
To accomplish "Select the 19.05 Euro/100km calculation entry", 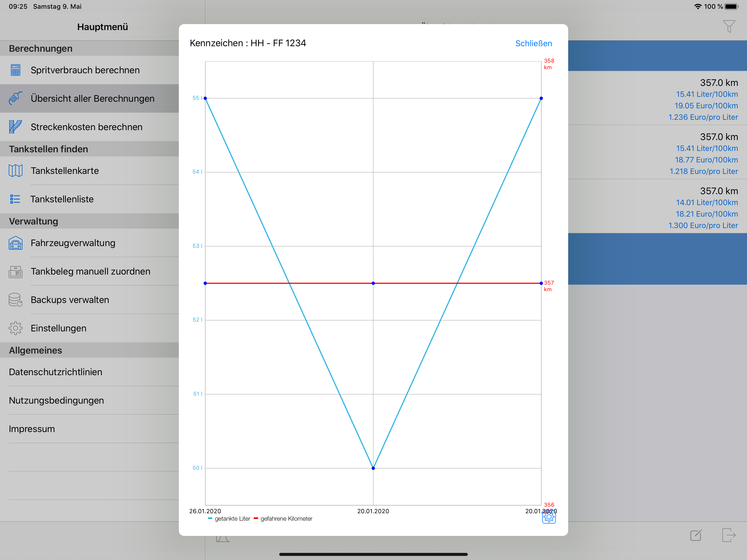I will (657, 98).
